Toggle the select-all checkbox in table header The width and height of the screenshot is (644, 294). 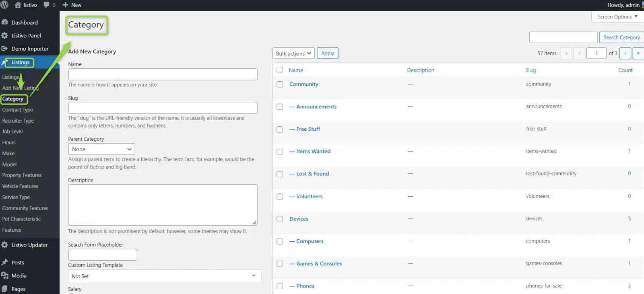[x=280, y=70]
